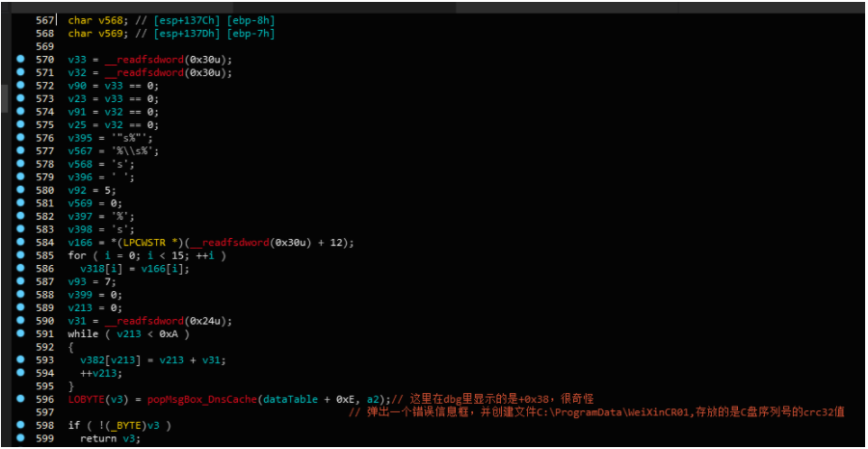Toggle breakpoint dot on line 573
Screen dimensions: 868x449
click(20, 98)
